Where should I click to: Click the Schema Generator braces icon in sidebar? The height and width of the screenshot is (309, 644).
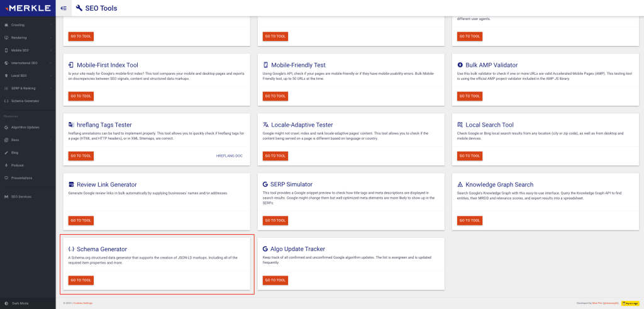click(x=6, y=101)
